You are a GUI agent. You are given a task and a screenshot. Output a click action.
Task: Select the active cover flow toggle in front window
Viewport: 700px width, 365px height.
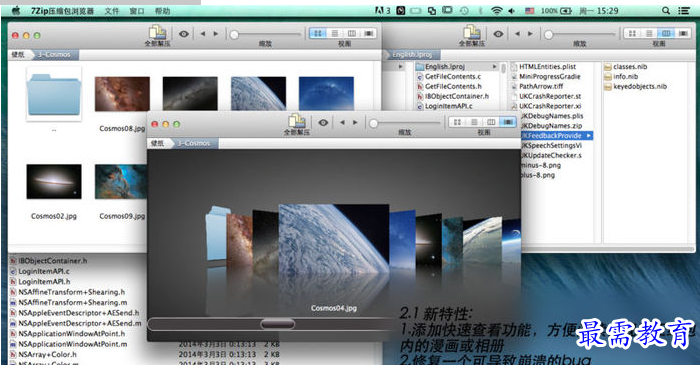tap(508, 122)
